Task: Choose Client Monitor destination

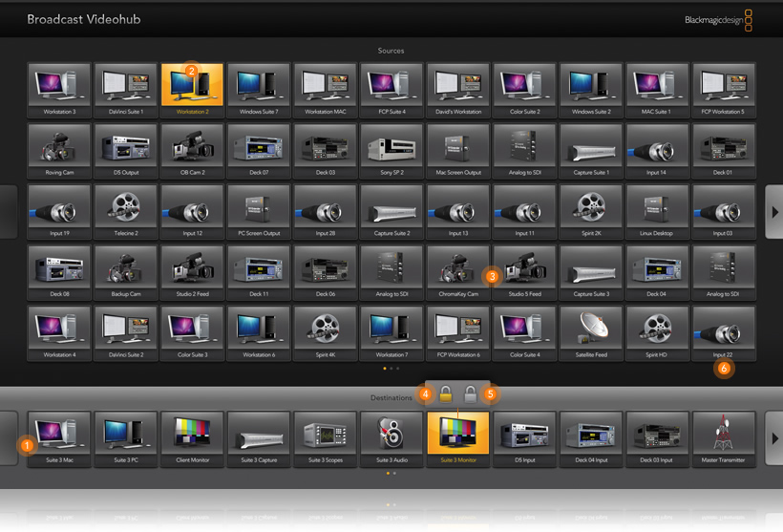Action: (192, 439)
